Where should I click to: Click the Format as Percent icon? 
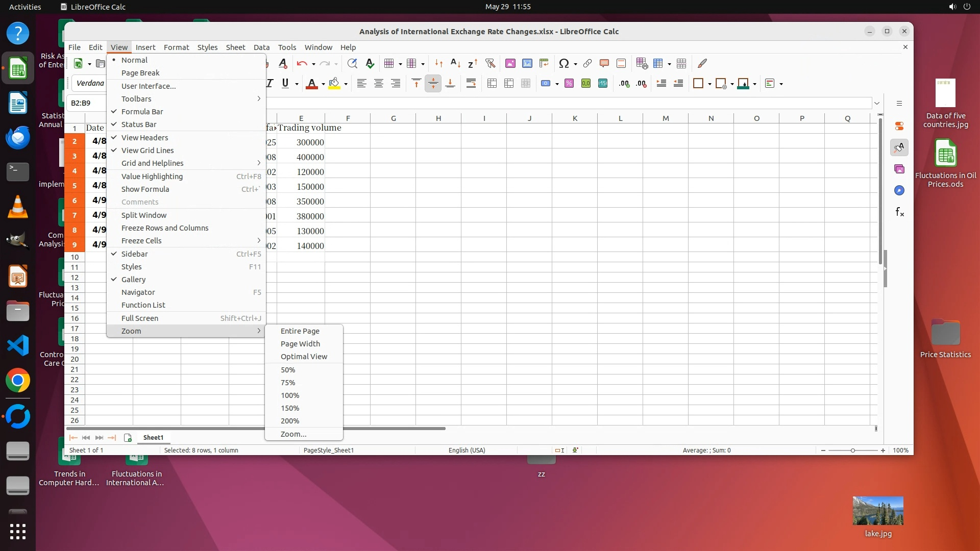point(569,84)
